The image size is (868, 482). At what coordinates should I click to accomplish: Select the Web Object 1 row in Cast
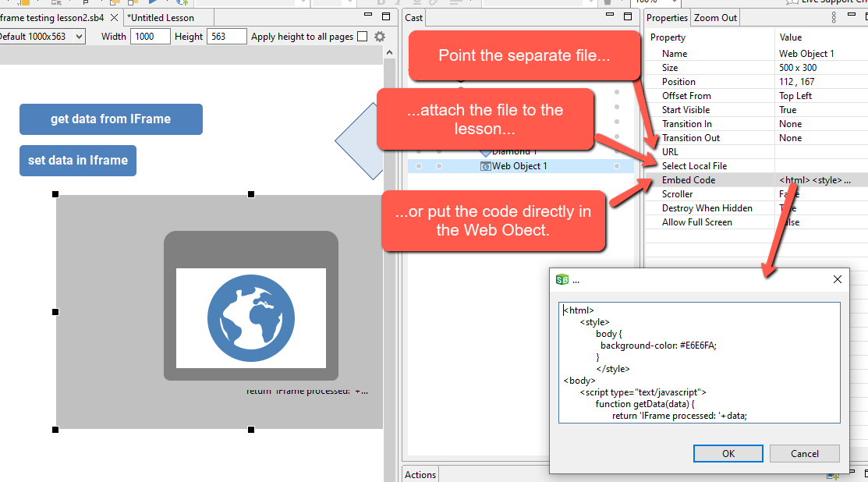[x=521, y=166]
